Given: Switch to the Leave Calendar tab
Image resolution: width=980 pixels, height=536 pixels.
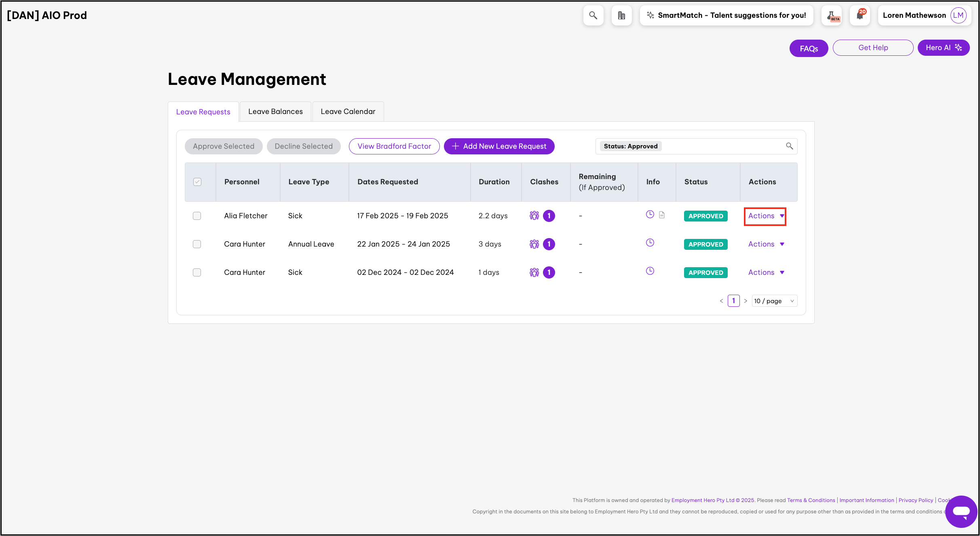Looking at the screenshot, I should 348,112.
